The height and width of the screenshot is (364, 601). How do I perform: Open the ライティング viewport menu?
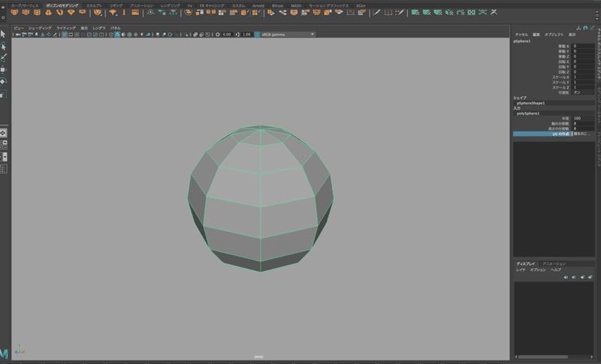[x=66, y=29]
